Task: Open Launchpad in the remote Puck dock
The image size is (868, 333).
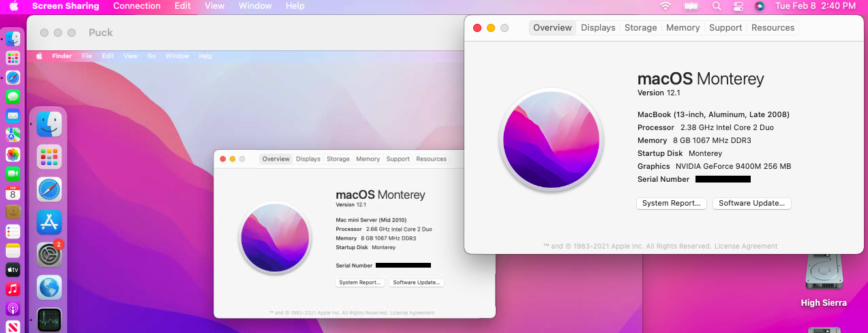Action: 49,157
